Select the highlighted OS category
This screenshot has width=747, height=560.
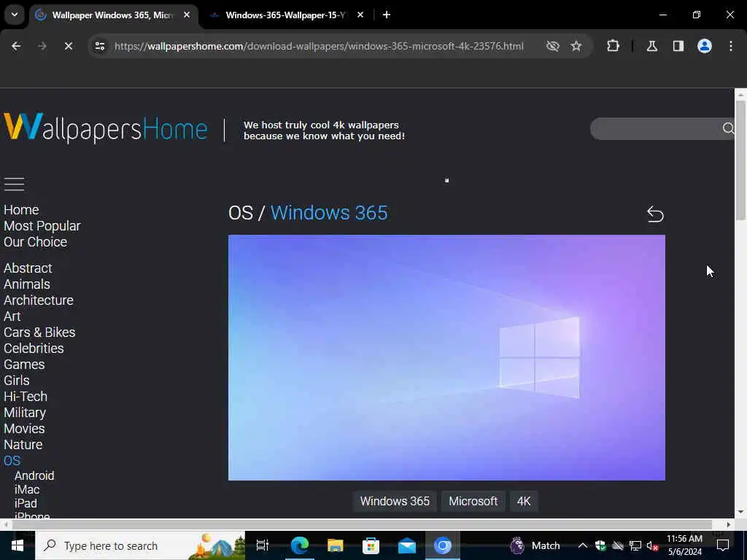tap(12, 461)
